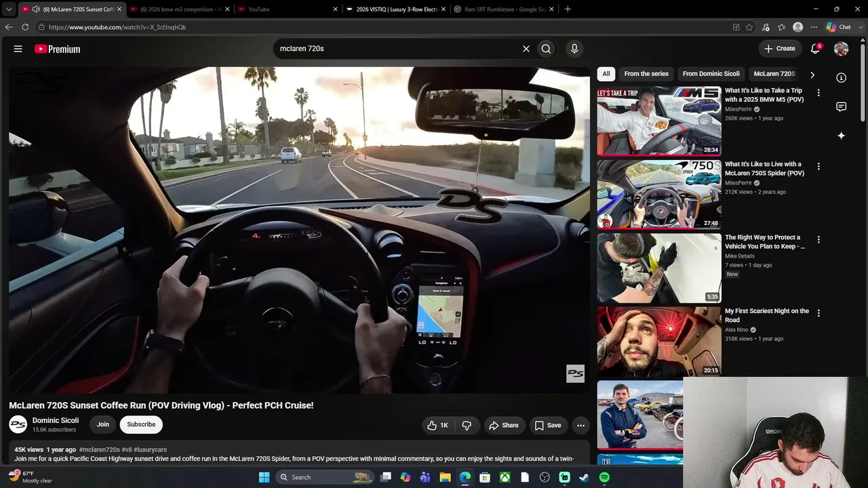Open the Windows taskbar Search box
868x488 pixels.
(x=326, y=477)
